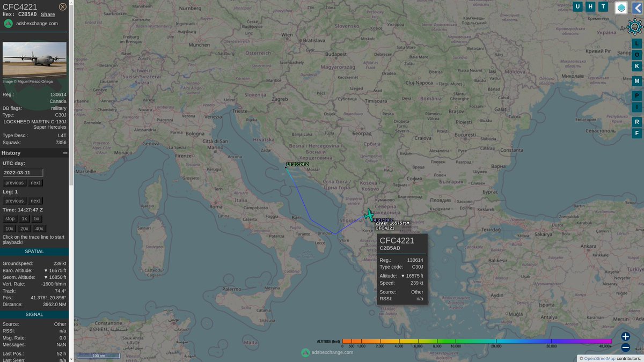644x362 pixels.
Task: Collapse sidebar with the left arrow button
Action: [x=636, y=8]
